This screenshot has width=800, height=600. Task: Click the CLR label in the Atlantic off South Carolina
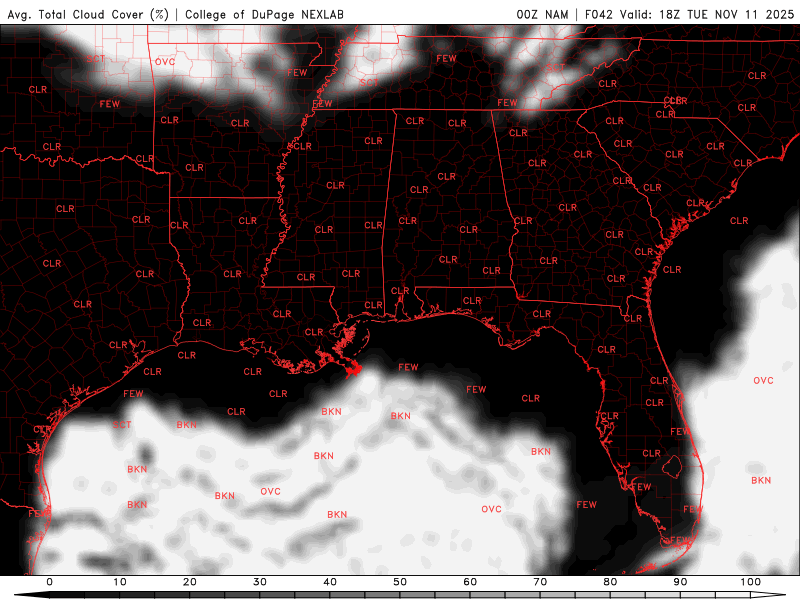[x=739, y=221]
